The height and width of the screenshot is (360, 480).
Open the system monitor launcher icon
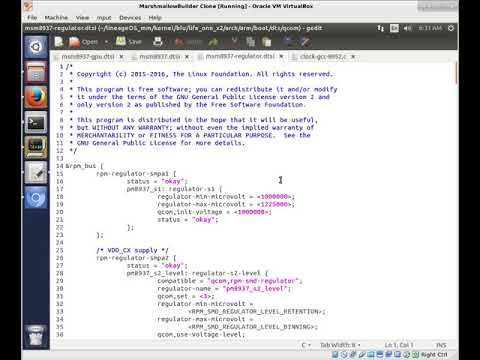tap(36, 147)
